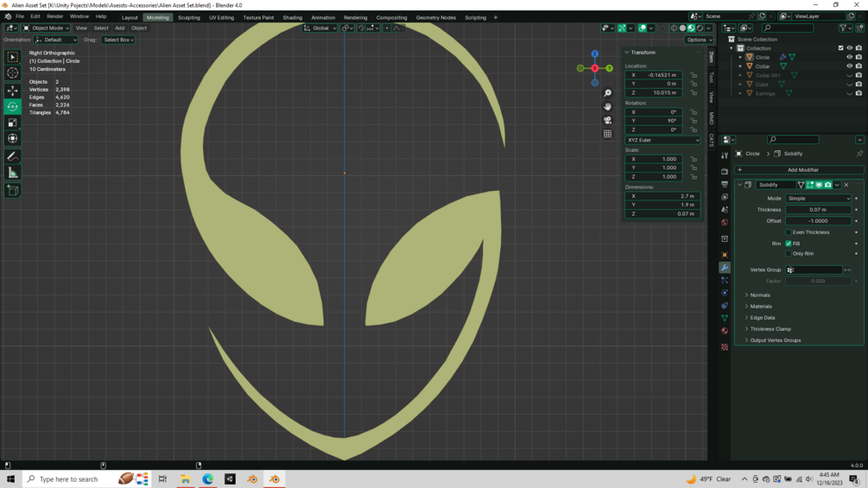Open the Material properties tab icon
This screenshot has width=868, height=488.
coord(724,331)
